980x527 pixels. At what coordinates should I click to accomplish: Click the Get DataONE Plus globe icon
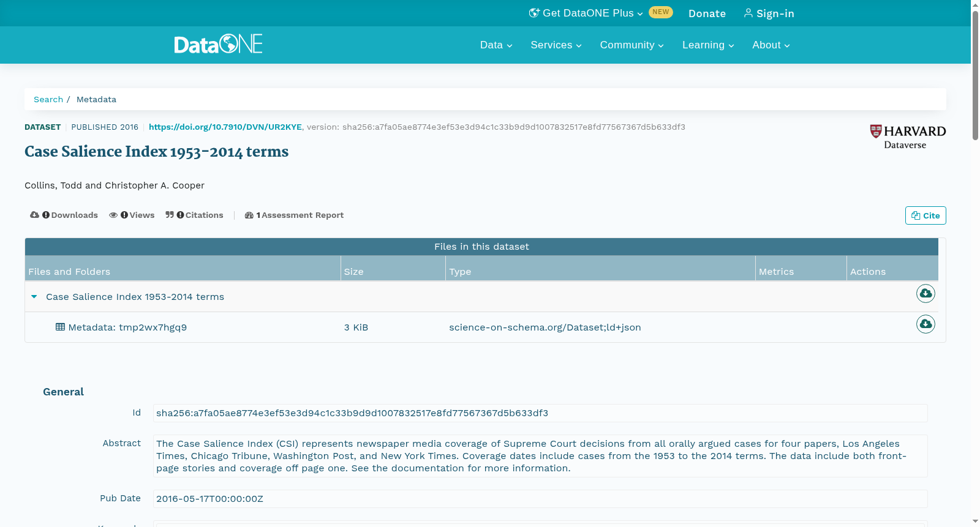534,13
